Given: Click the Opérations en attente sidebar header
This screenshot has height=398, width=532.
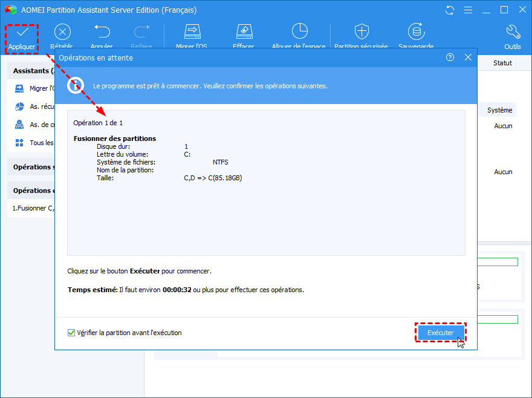Looking at the screenshot, I should point(31,191).
